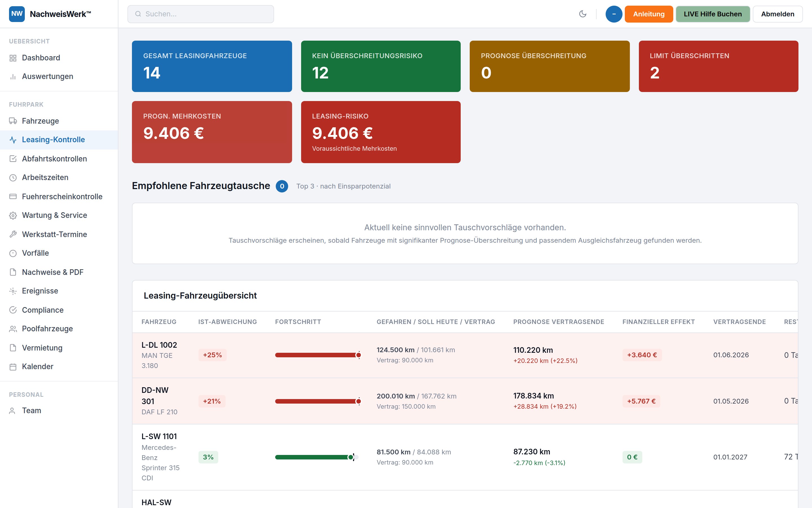Click the Kalender calendar icon
This screenshot has width=812, height=508.
[x=13, y=367]
